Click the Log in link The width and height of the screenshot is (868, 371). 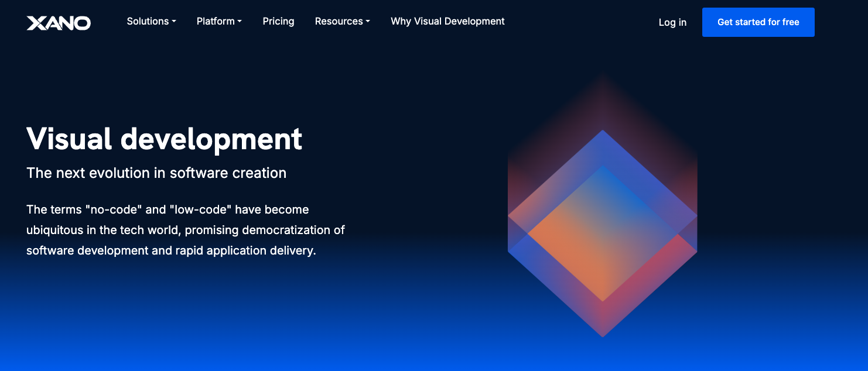(x=672, y=22)
